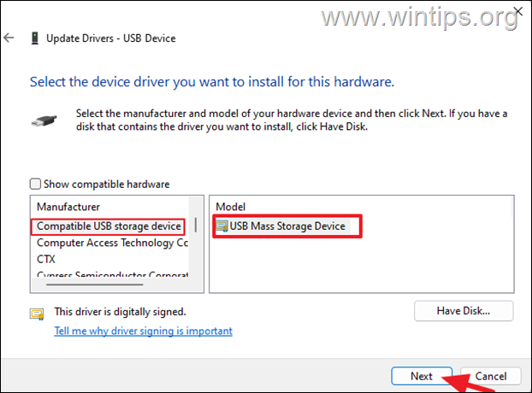
Task: Select Computer Access Technology manufacturer entry
Action: (111, 243)
